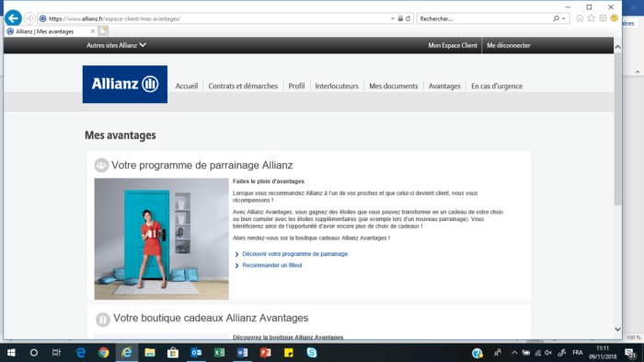Viewport: 644px width, 362px height.
Task: Open Avantages menu item
Action: (x=444, y=86)
